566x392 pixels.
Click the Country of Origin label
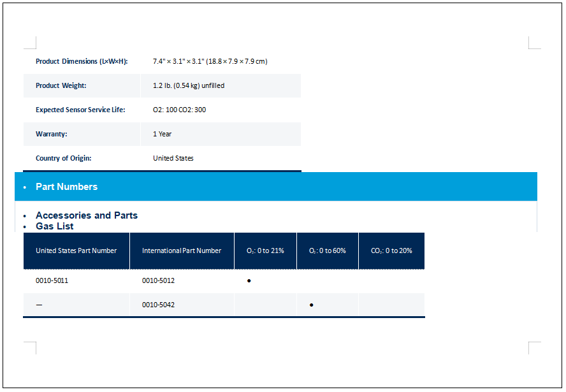[x=64, y=158]
